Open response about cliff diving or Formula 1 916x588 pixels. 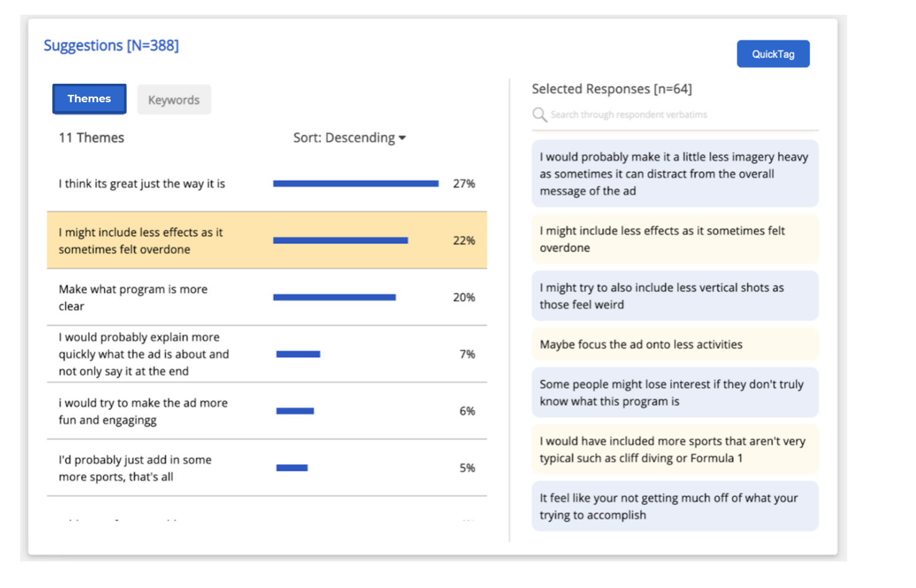tap(674, 449)
